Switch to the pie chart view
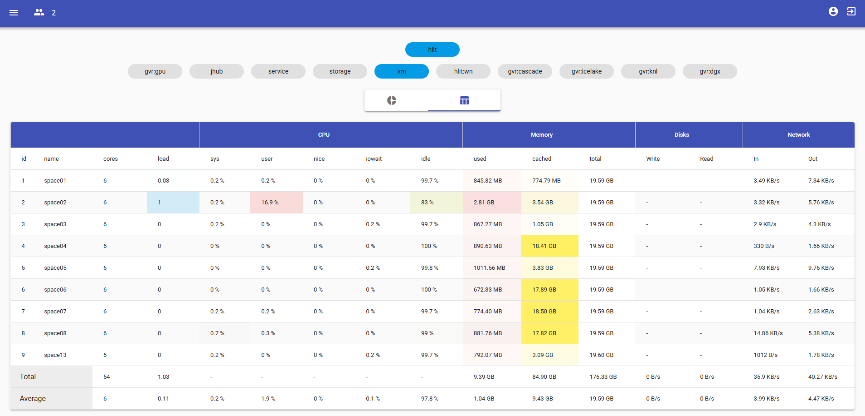The width and height of the screenshot is (865, 416). click(x=393, y=100)
